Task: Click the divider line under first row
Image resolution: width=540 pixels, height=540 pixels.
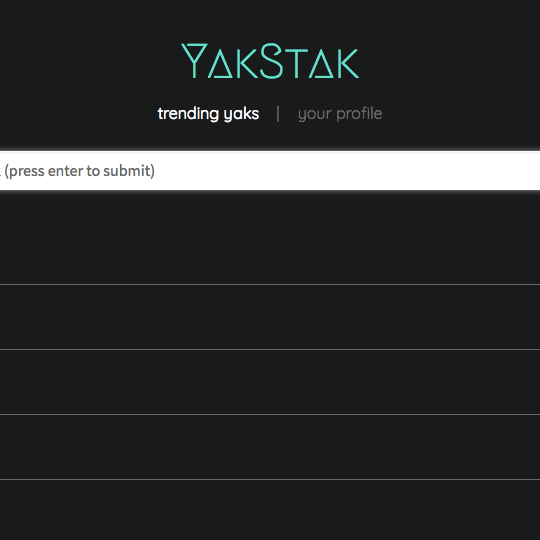Action: (270, 284)
